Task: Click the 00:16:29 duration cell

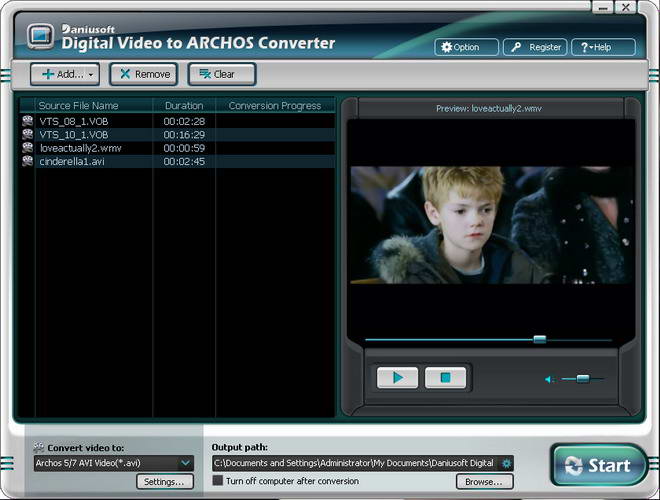Action: (x=184, y=135)
